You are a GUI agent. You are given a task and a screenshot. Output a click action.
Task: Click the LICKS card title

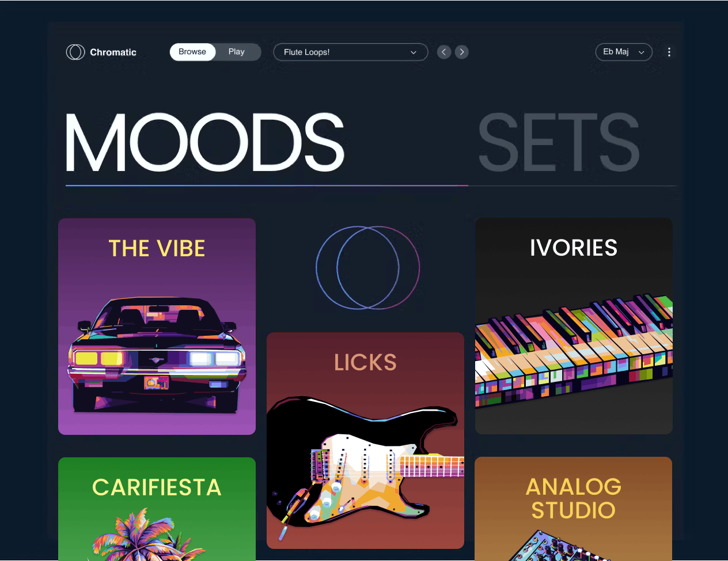click(365, 363)
